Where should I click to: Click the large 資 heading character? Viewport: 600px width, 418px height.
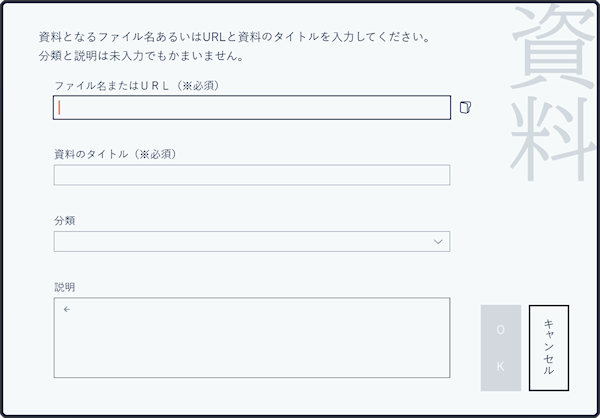click(549, 45)
